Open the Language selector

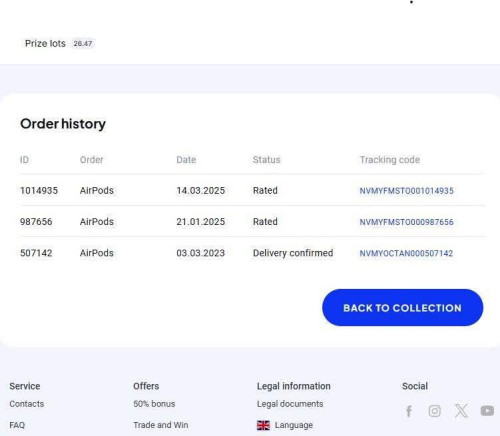pos(294,425)
